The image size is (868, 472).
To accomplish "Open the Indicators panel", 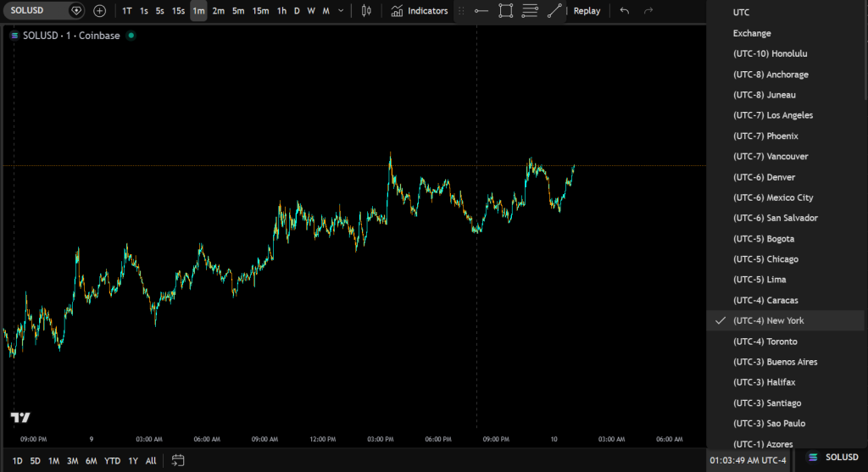I will coord(420,11).
